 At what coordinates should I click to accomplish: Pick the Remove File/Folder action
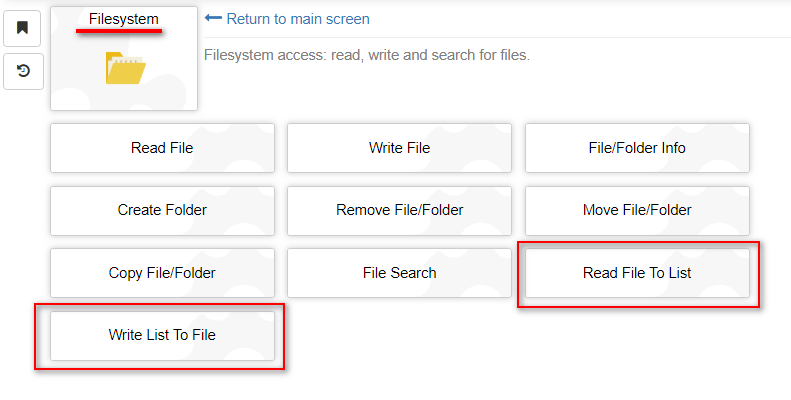pos(399,210)
